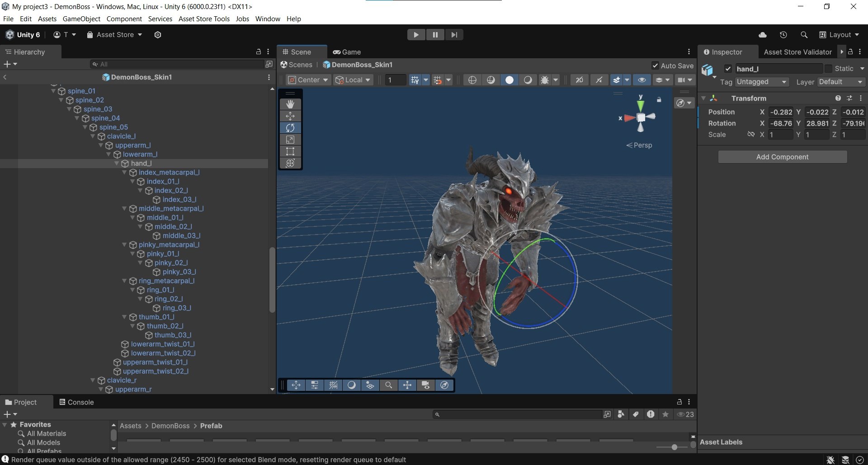The height and width of the screenshot is (465, 868).
Task: Save search favorite star icon
Action: click(665, 414)
